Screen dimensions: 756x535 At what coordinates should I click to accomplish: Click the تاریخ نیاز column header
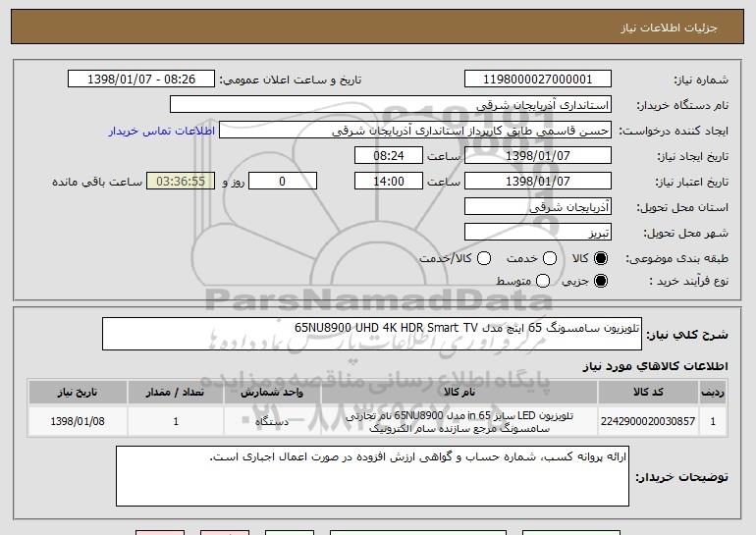point(78,393)
